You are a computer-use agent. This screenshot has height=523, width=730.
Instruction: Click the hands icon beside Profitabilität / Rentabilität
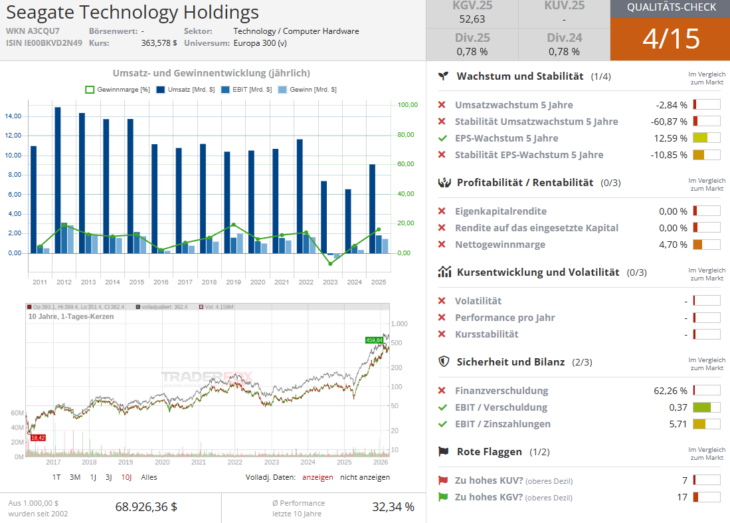tap(443, 183)
